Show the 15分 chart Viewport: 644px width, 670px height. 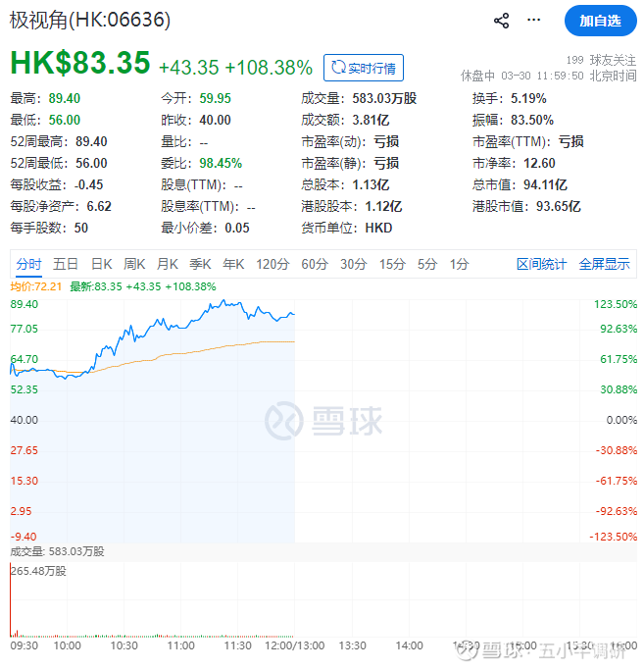tap(392, 264)
